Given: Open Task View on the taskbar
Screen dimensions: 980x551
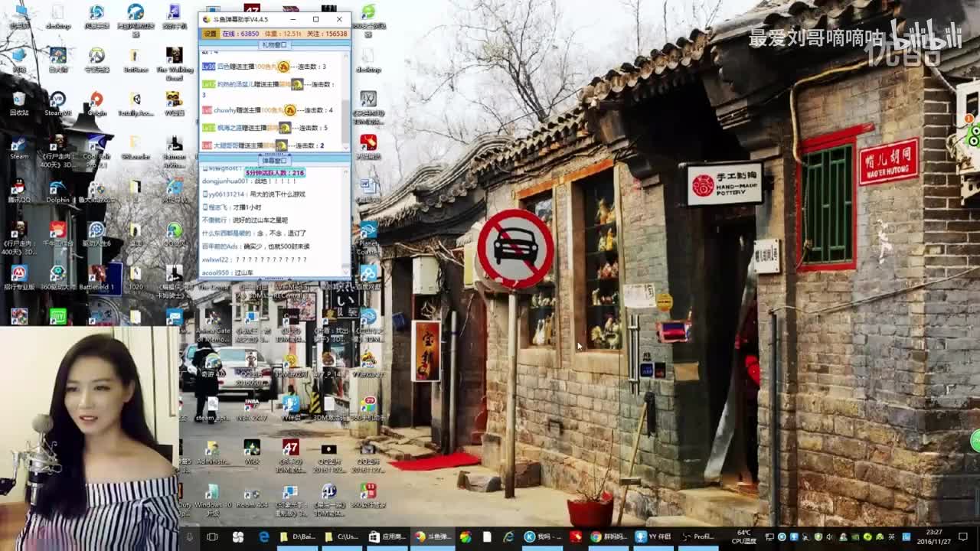Looking at the screenshot, I should (x=212, y=537).
